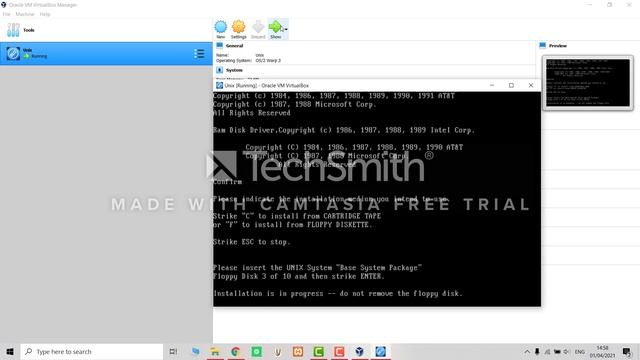Open the green Camtasia taskbar icon
This screenshot has width=640, height=360.
(318, 351)
